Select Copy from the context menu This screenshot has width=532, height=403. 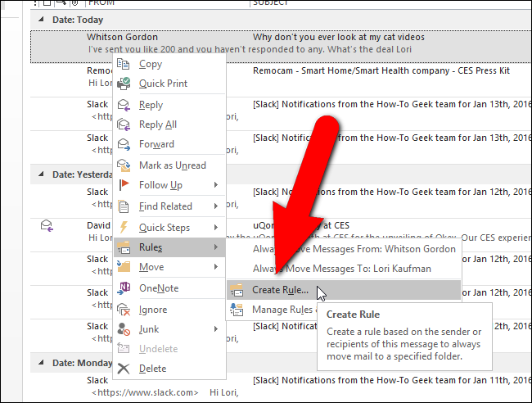click(x=169, y=64)
